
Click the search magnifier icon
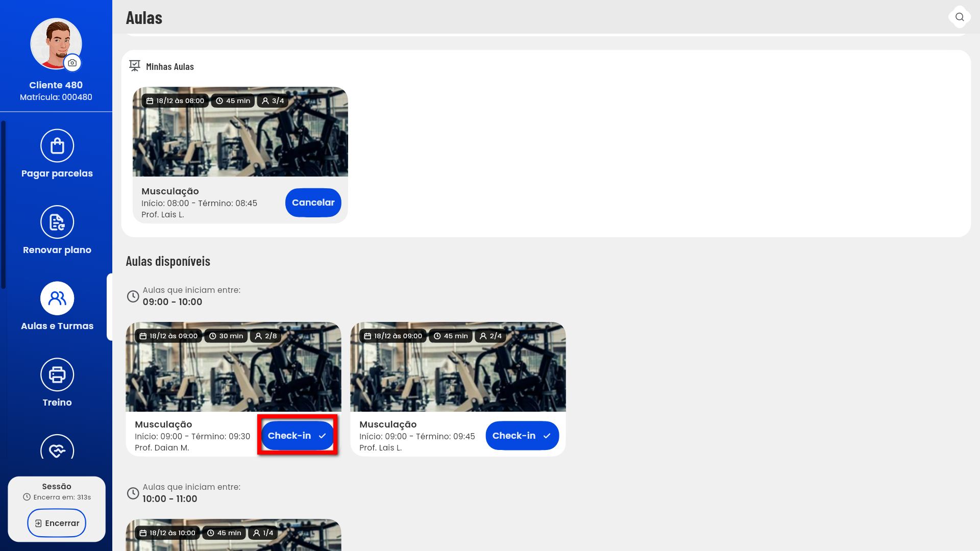960,17
